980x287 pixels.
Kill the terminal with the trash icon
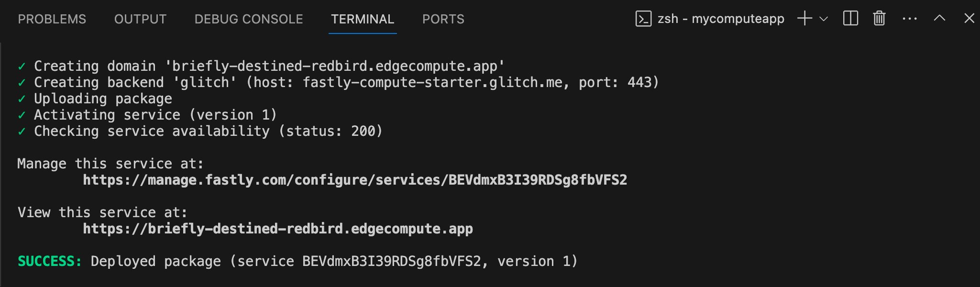(x=879, y=19)
